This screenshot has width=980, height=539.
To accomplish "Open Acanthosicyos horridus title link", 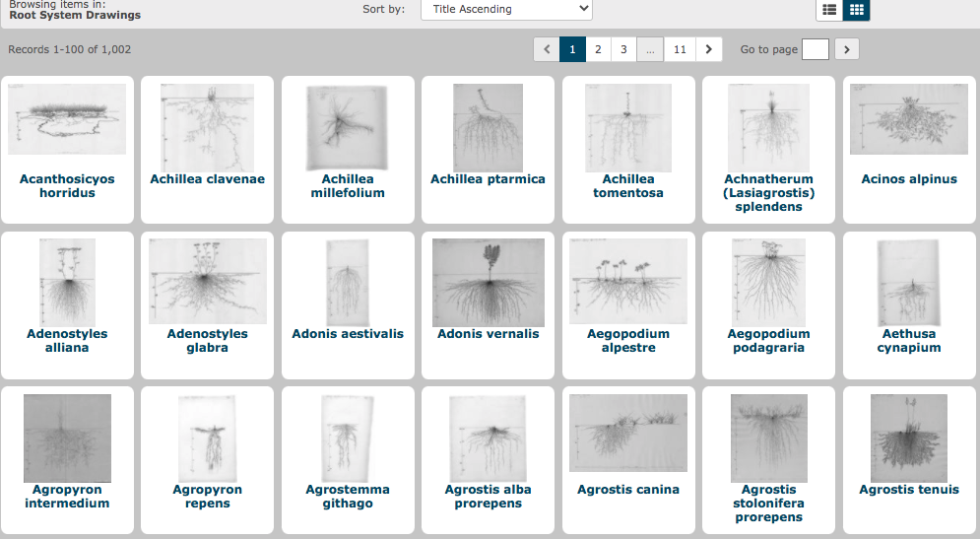I will point(67,186).
